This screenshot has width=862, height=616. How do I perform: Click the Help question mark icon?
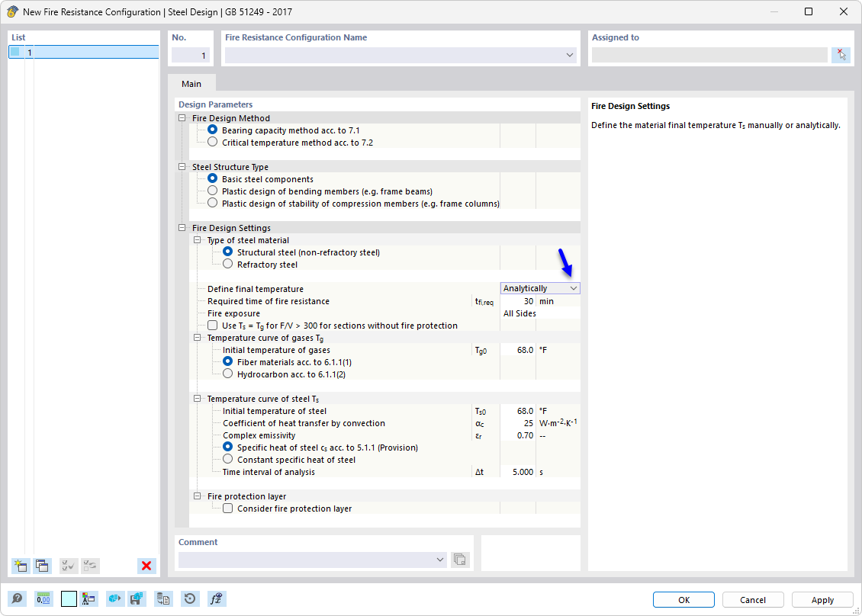pyautogui.click(x=17, y=598)
